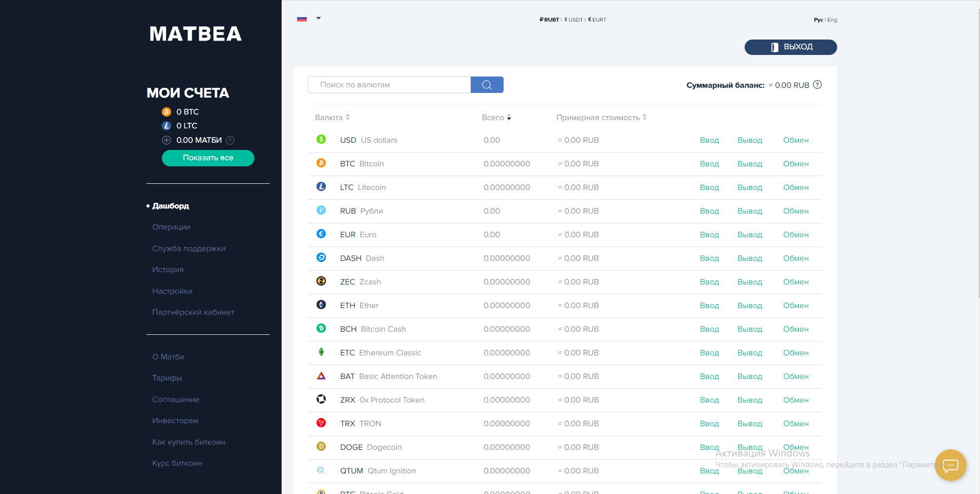Open the Тарифы link
The image size is (980, 494).
(167, 378)
